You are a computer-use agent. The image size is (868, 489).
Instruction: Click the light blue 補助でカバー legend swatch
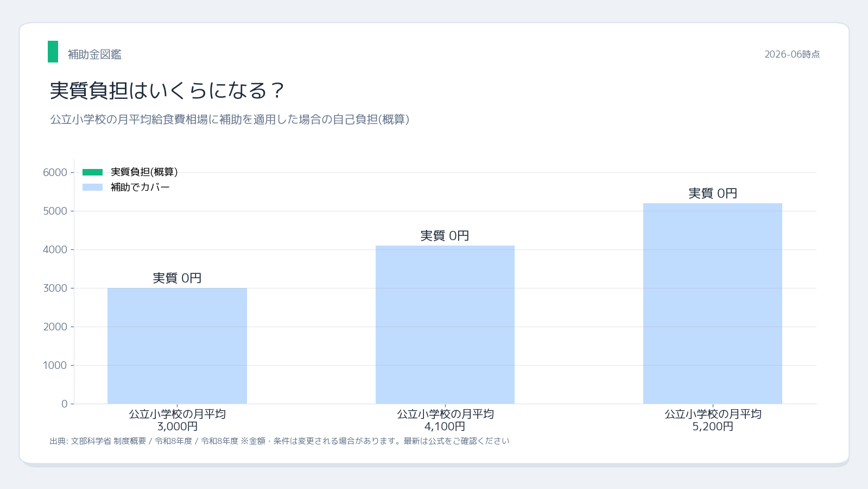point(92,187)
